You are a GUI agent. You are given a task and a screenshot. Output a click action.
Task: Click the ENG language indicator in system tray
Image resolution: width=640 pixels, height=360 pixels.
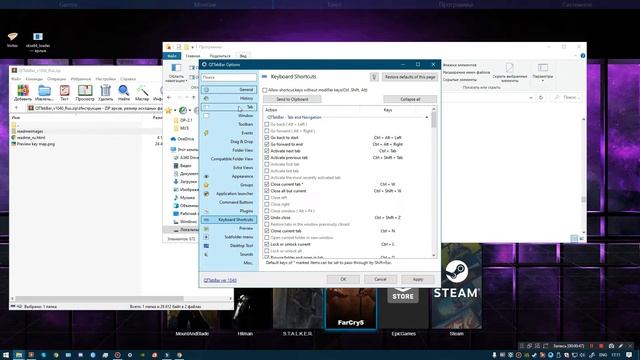[603, 355]
